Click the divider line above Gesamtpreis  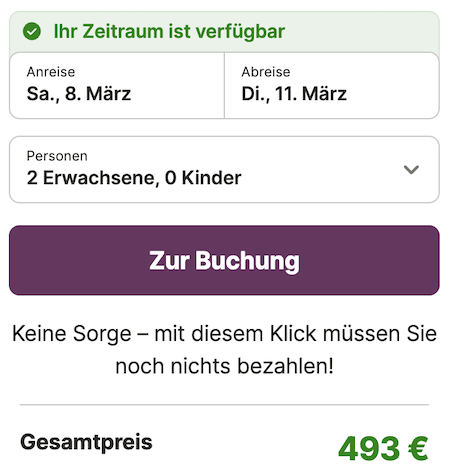pos(224,405)
